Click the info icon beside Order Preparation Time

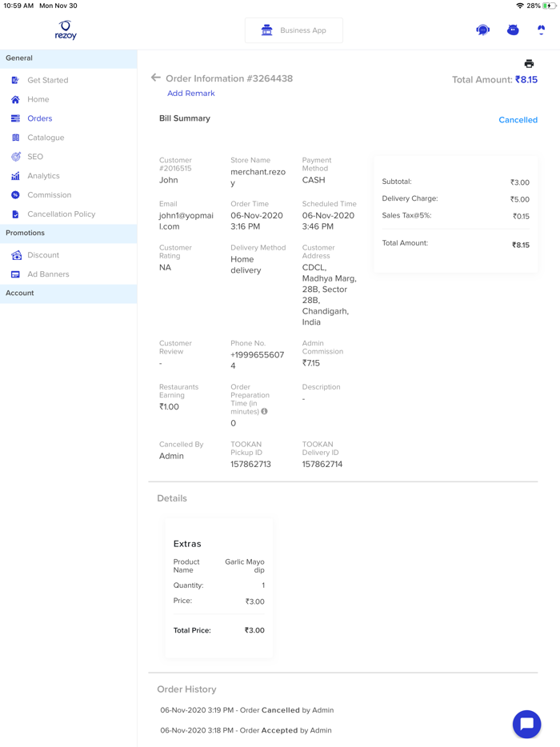point(264,411)
